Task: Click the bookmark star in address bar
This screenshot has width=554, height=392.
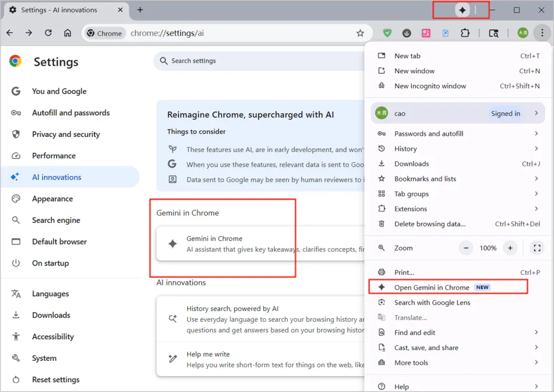Action: (360, 33)
